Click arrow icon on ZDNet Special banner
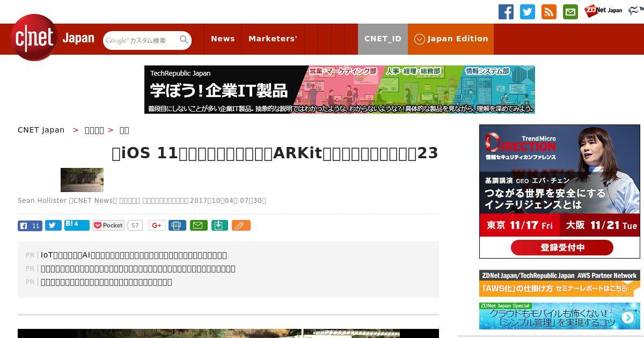Screen dimensions: 644x338 point(627,318)
